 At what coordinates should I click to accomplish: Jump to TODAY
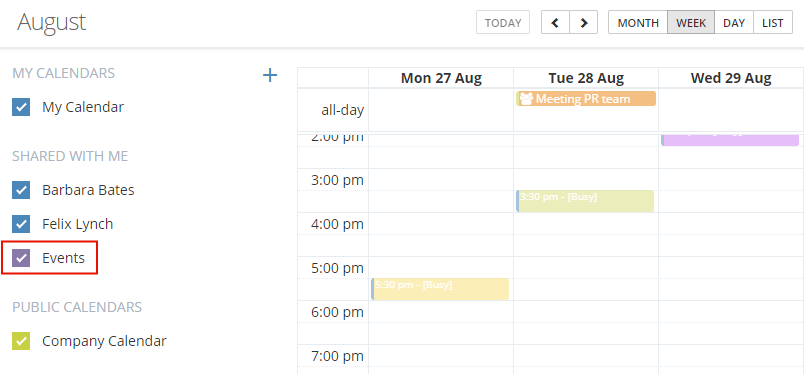pos(503,23)
